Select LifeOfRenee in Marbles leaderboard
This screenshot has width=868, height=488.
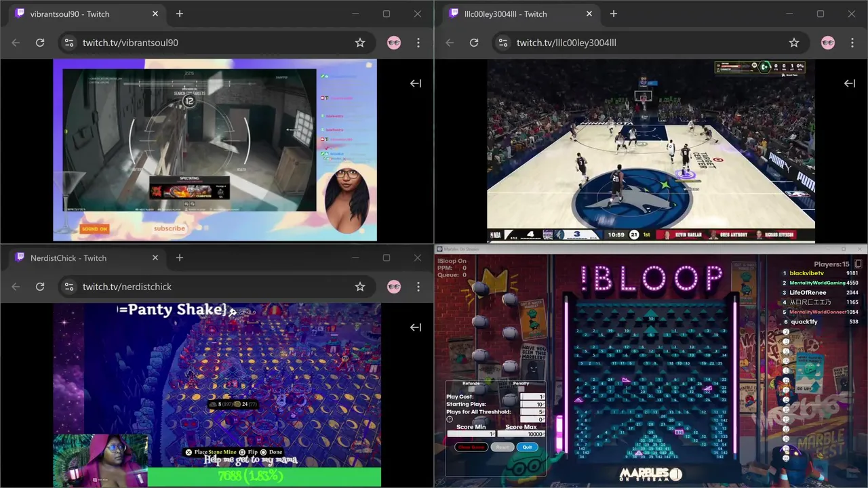[x=808, y=293]
